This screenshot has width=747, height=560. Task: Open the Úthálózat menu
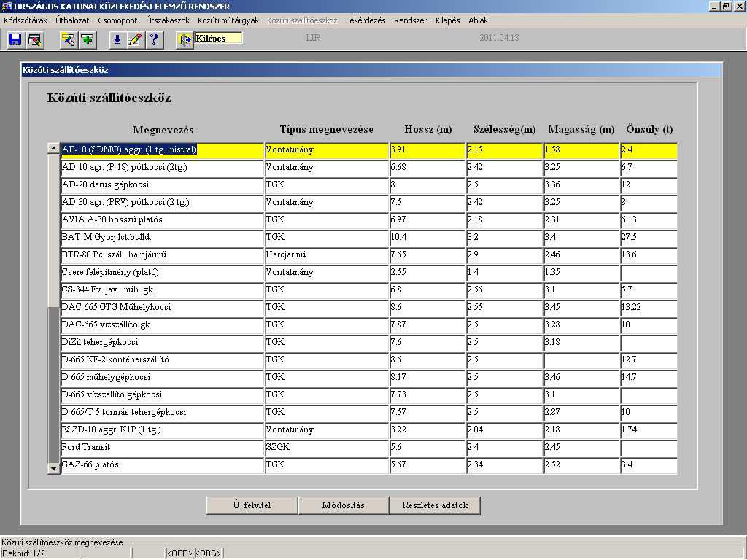pos(72,20)
